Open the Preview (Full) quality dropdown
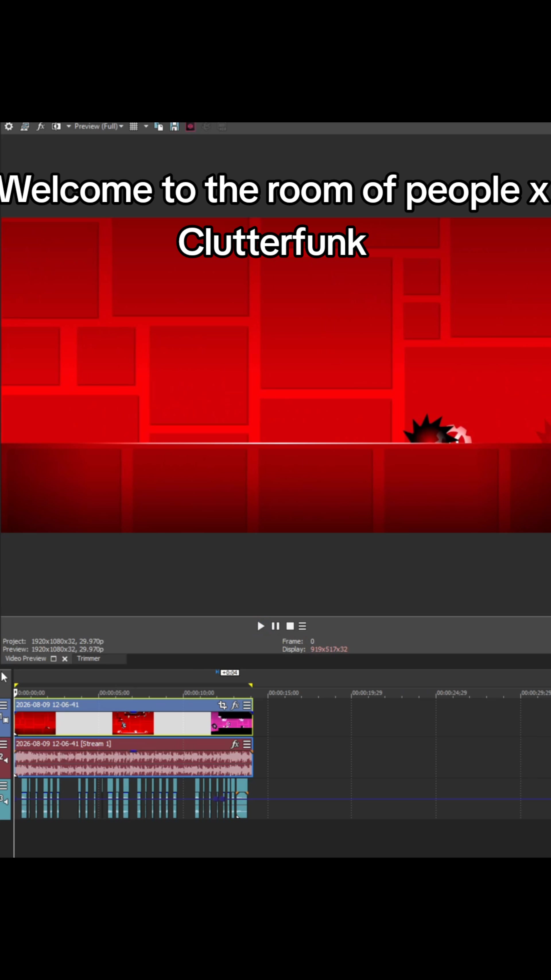551x980 pixels. (x=99, y=126)
